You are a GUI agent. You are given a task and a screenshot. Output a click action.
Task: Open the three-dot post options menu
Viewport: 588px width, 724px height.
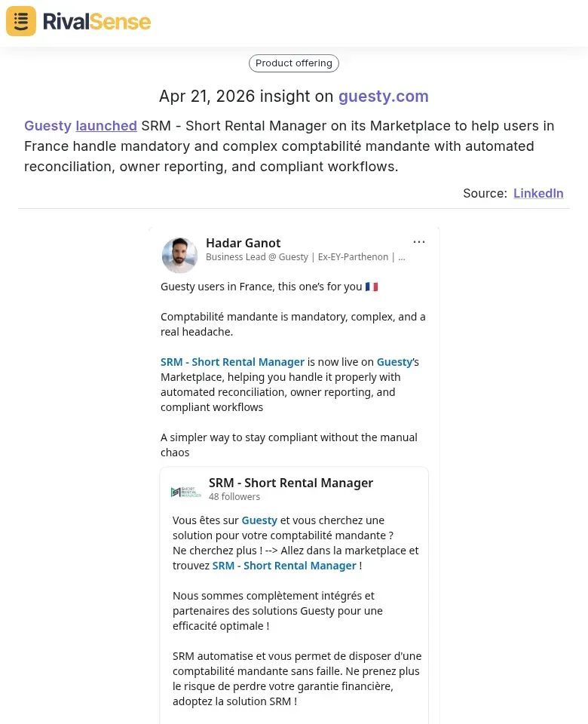pyautogui.click(x=419, y=242)
